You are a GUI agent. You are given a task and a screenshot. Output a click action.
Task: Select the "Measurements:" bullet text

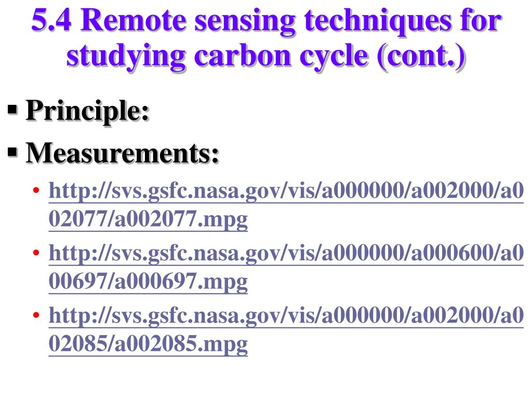coord(123,153)
